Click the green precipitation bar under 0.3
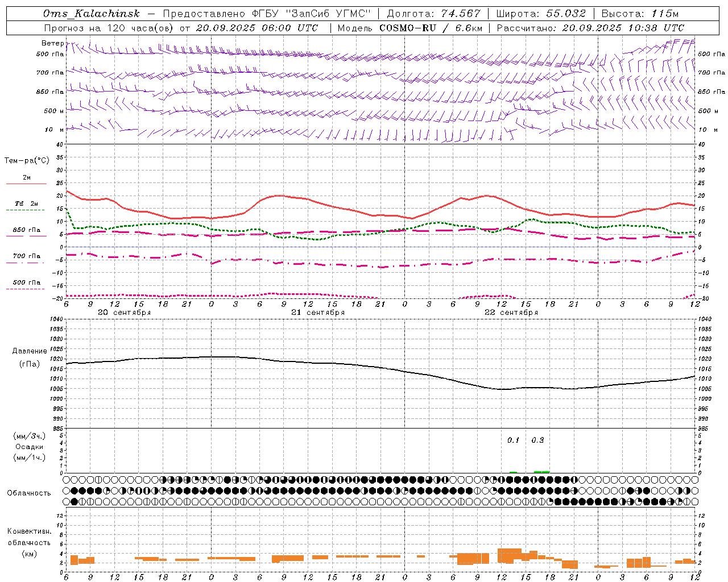This screenshot has height=582, width=728. [x=541, y=472]
